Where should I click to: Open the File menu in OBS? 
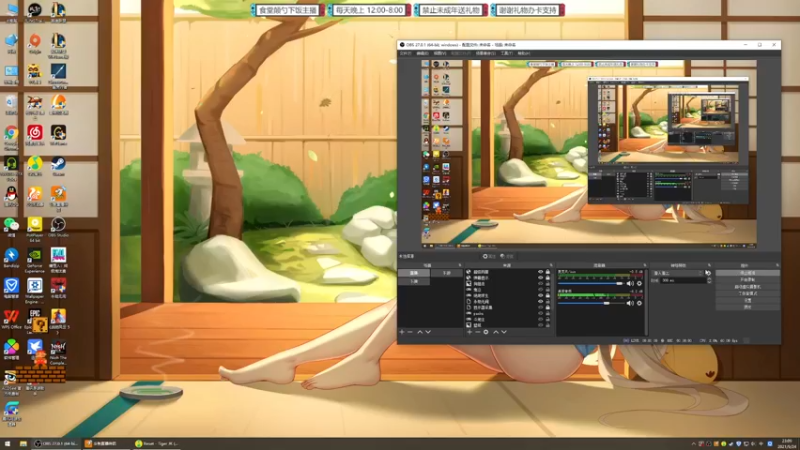[x=405, y=53]
